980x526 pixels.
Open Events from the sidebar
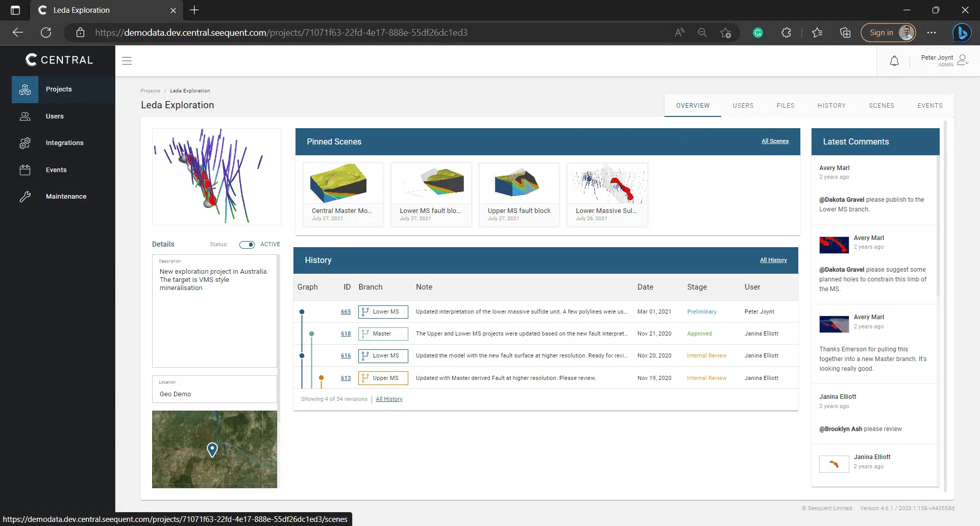(56, 170)
